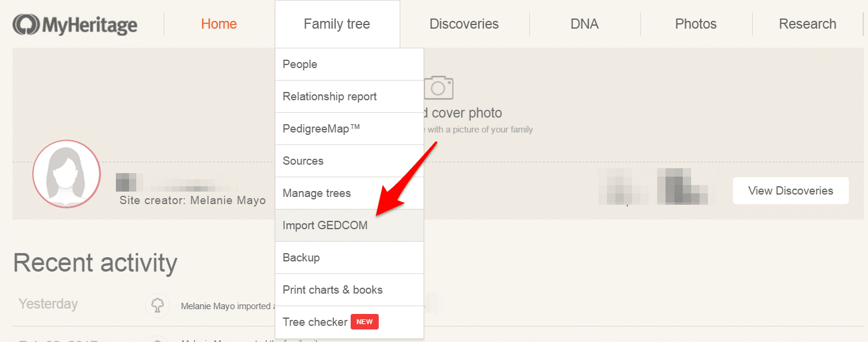Choose PedigreeMap™ menu entry
The width and height of the screenshot is (868, 342).
click(349, 129)
